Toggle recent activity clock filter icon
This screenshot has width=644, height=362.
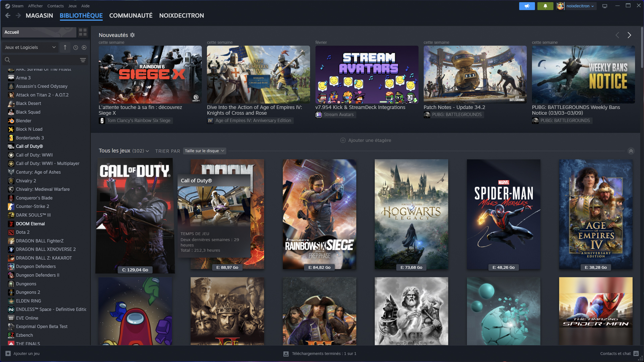pos(76,48)
